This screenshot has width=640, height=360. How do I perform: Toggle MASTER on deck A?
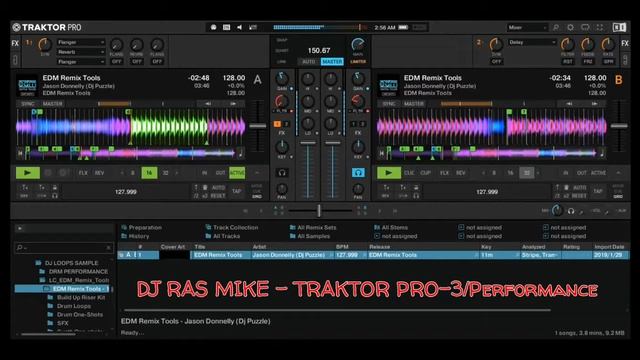tap(53, 104)
